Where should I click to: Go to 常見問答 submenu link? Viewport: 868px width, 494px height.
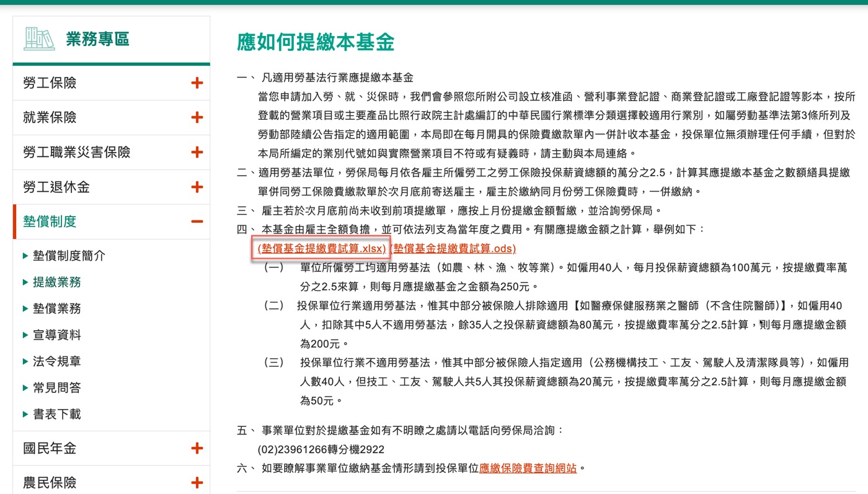(56, 388)
